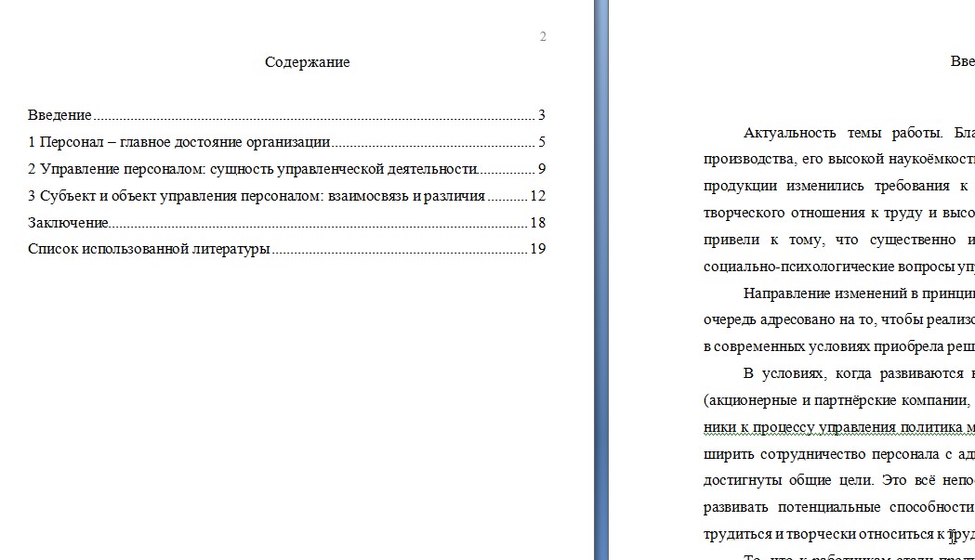Viewport: 975px width, 560px height.
Task: Click page number 9 in the contents
Action: point(542,169)
